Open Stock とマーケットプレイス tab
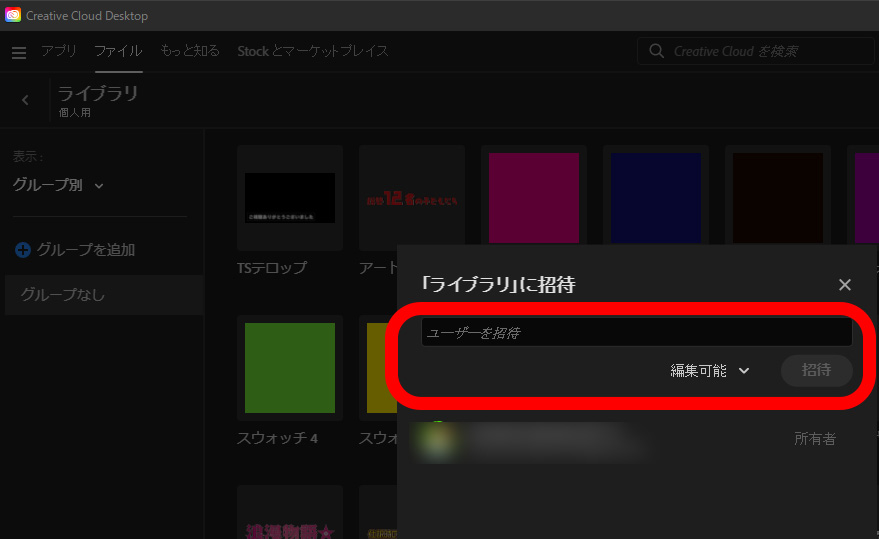879x539 pixels. click(313, 51)
